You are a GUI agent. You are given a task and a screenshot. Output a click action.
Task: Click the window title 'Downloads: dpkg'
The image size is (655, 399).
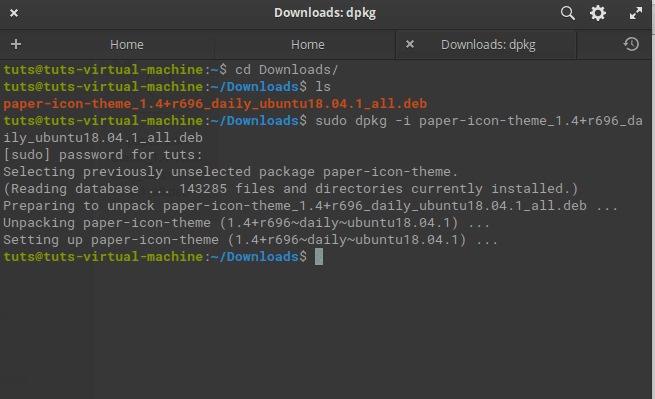(325, 13)
